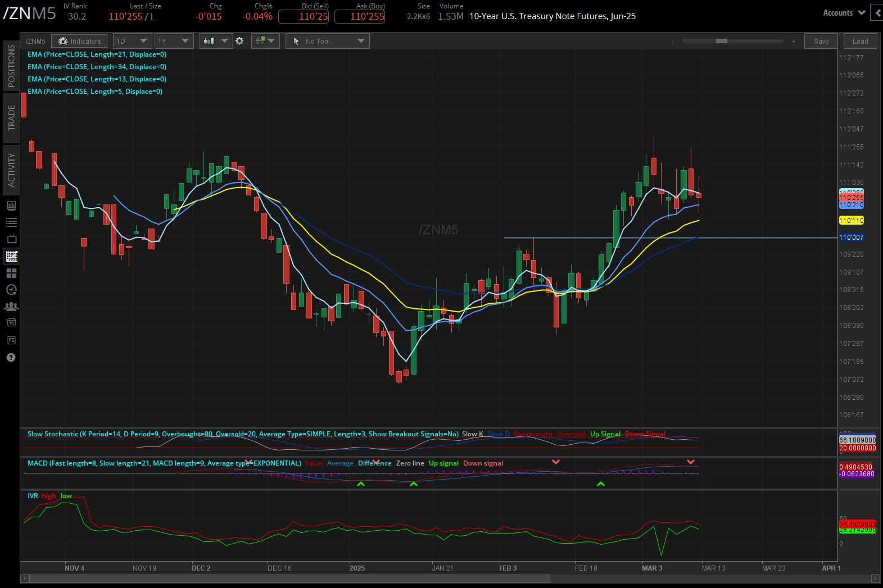Open the TRADE side tab
This screenshot has width=883, height=588.
(x=11, y=118)
